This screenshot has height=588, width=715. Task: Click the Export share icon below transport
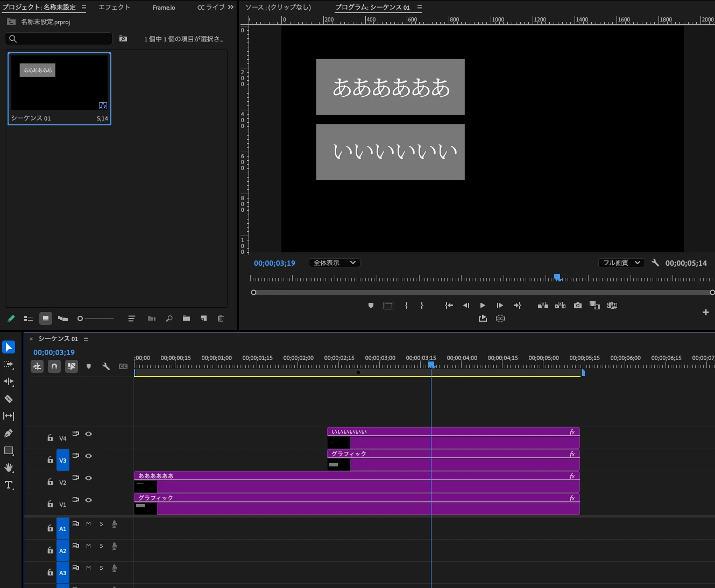click(x=483, y=318)
